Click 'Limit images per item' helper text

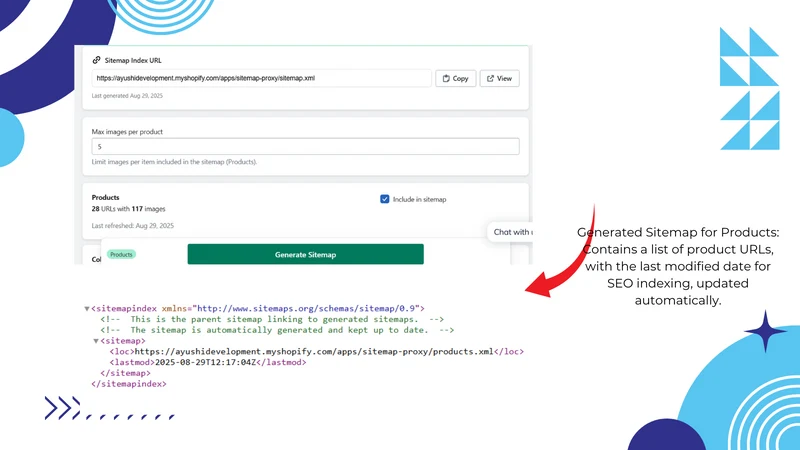(x=174, y=162)
